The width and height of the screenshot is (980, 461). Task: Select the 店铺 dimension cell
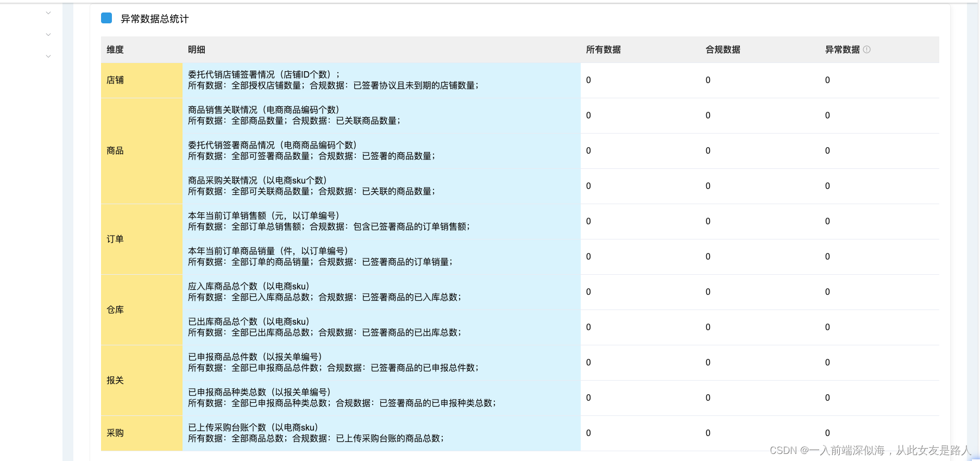pos(142,80)
